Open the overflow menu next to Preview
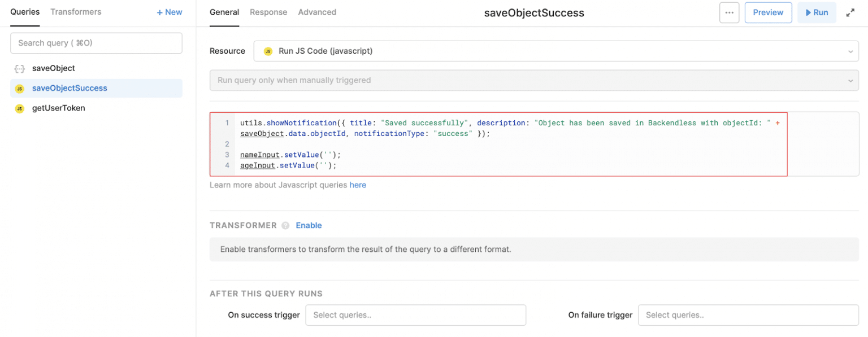Image resolution: width=868 pixels, height=337 pixels. coord(729,12)
